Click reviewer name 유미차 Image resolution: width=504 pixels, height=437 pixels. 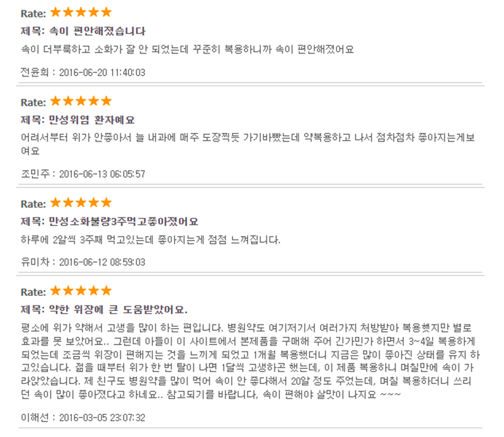[35, 262]
